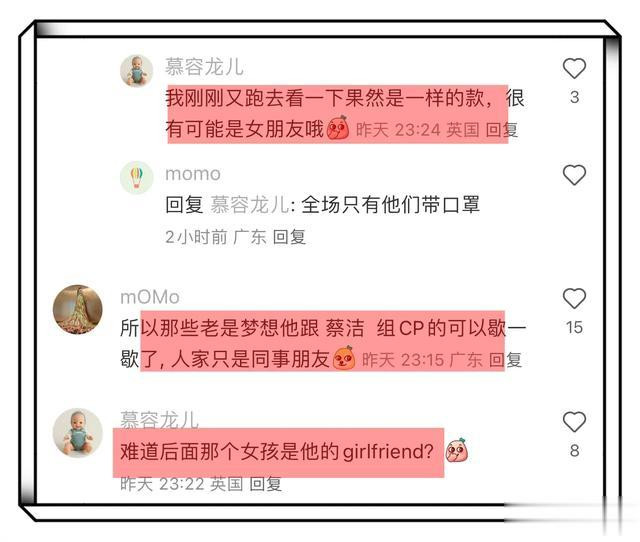Screen dimensions: 640x542
Task: Tap the emoji in the 女朋友哦 comment
Action: pos(338,128)
